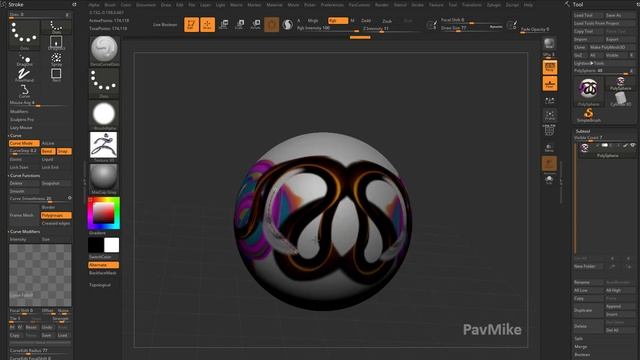Open the Dots stroke selector in left shelf

(x=104, y=83)
